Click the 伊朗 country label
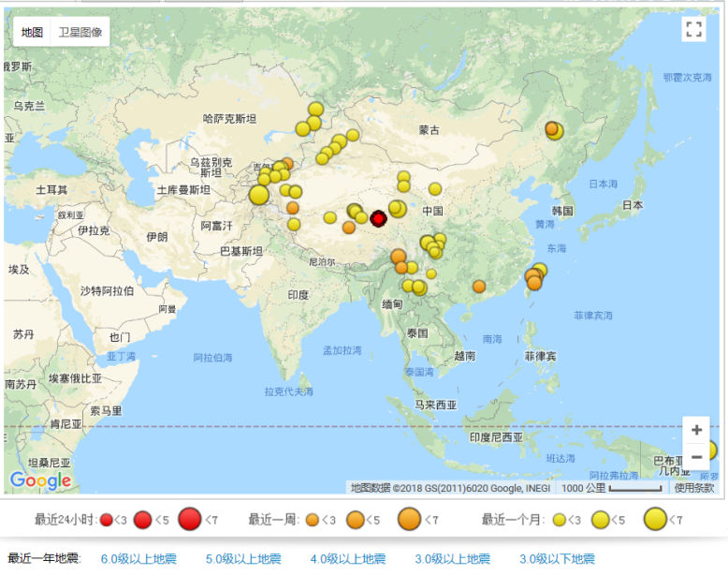Image resolution: width=728 pixels, height=575 pixels. coord(157,237)
